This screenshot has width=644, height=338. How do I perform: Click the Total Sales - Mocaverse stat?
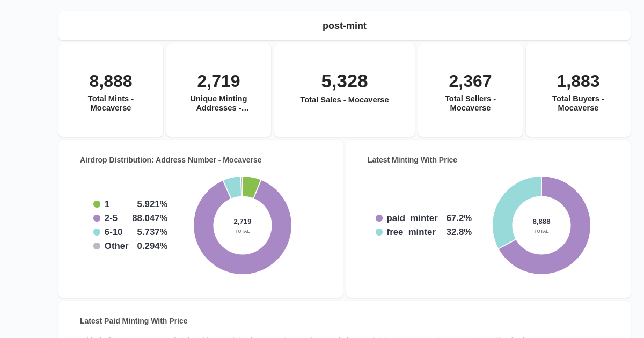coord(345,90)
